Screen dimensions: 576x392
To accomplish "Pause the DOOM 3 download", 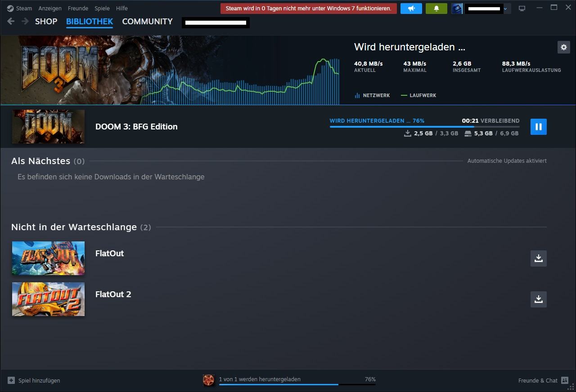I will (538, 127).
